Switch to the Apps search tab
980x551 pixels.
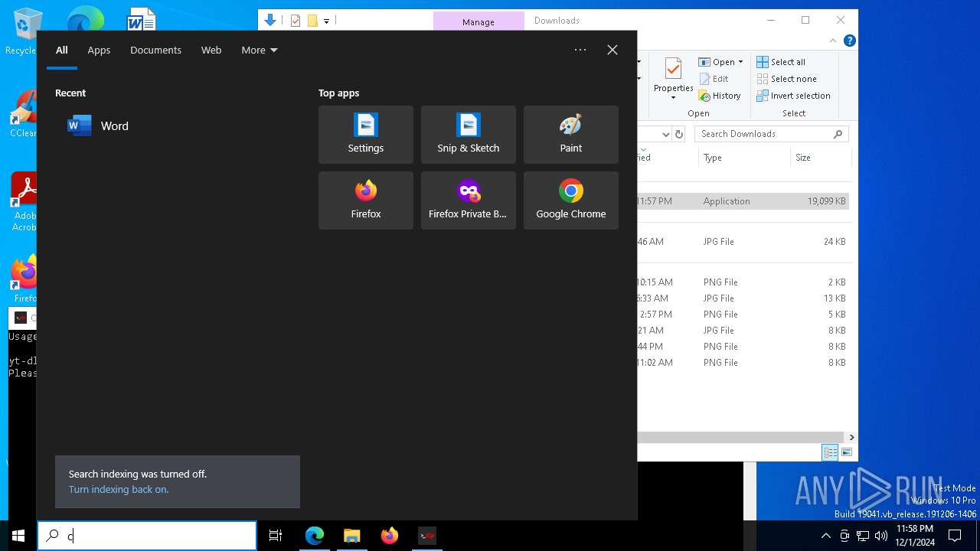click(x=99, y=50)
